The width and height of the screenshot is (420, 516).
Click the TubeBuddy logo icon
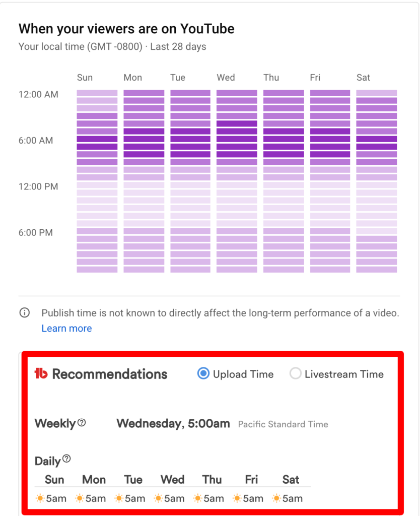(x=42, y=374)
